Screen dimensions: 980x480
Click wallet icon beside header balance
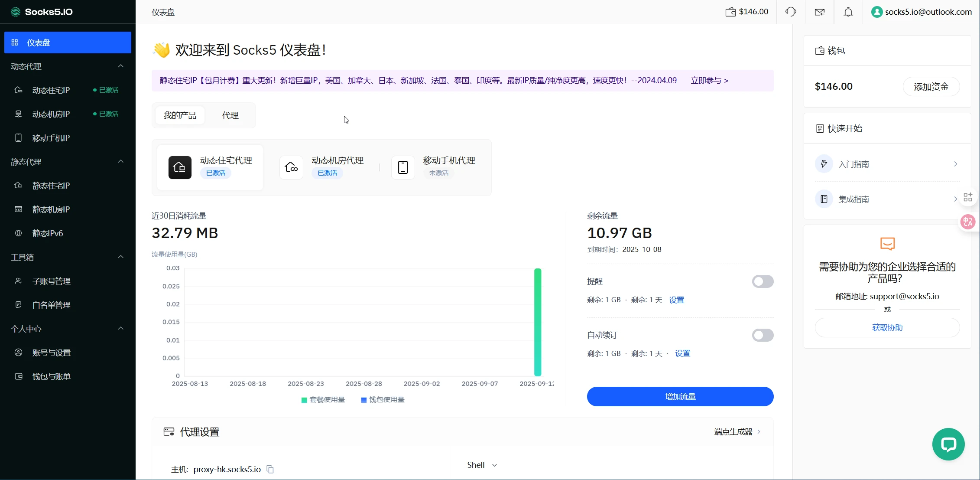click(x=730, y=12)
